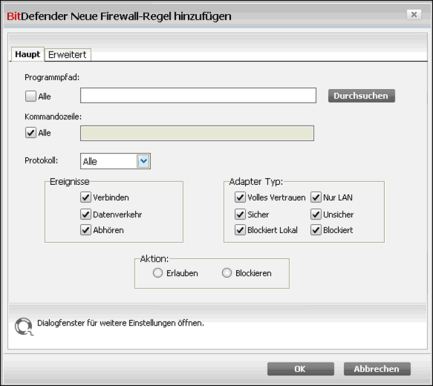
Task: Click the 'Protokoll:' label
Action: (x=41, y=160)
